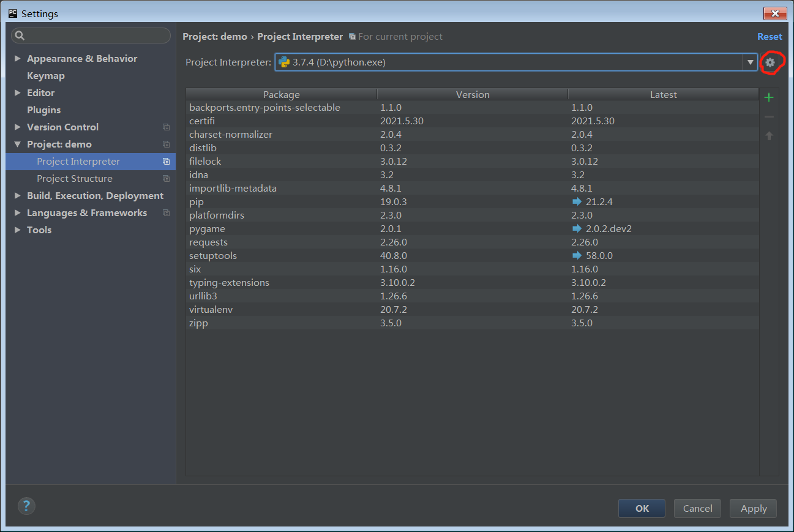The width and height of the screenshot is (794, 532).
Task: Expand the Editor section arrow
Action: (18, 93)
